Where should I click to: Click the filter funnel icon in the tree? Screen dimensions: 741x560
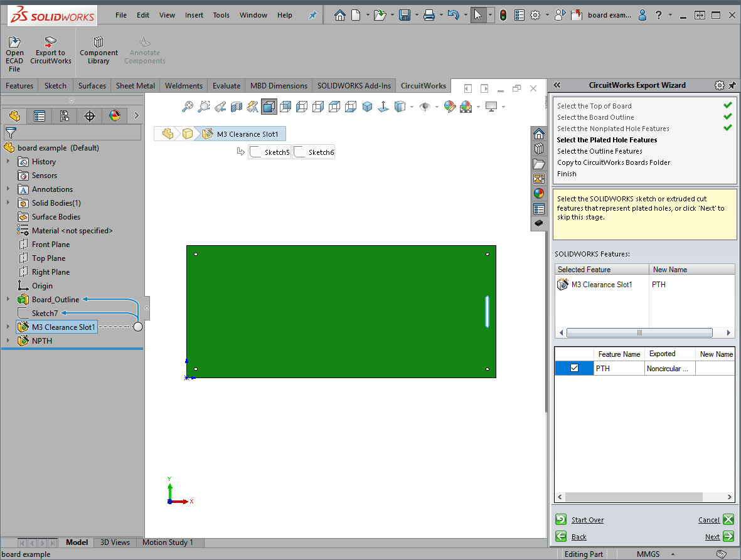coord(11,133)
